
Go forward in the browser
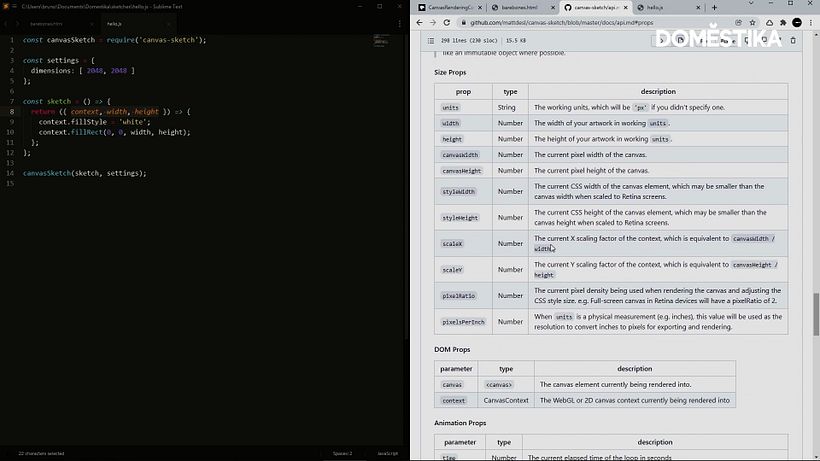[x=432, y=22]
